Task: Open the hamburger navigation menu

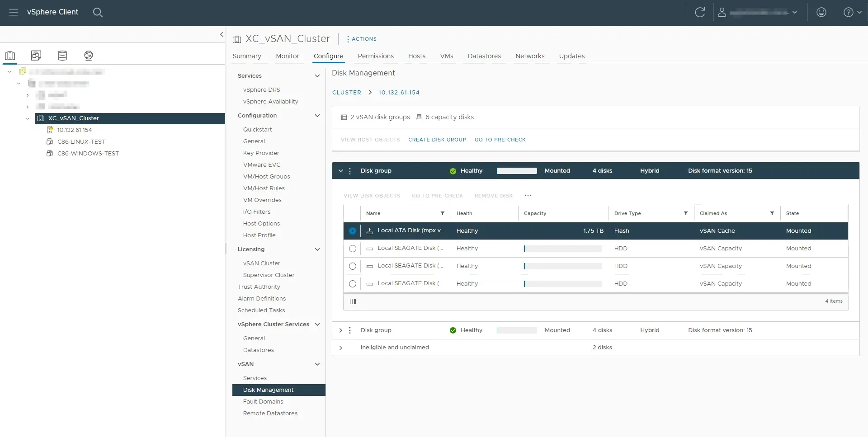Action: click(x=14, y=12)
